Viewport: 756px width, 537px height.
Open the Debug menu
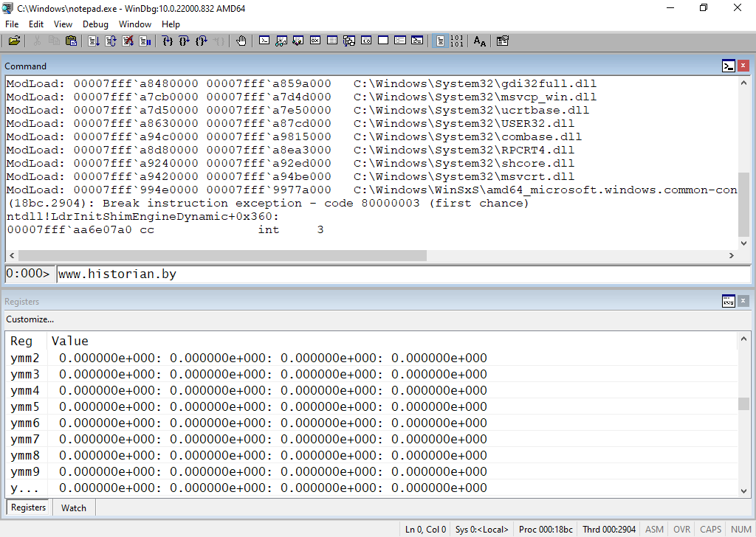coord(95,24)
